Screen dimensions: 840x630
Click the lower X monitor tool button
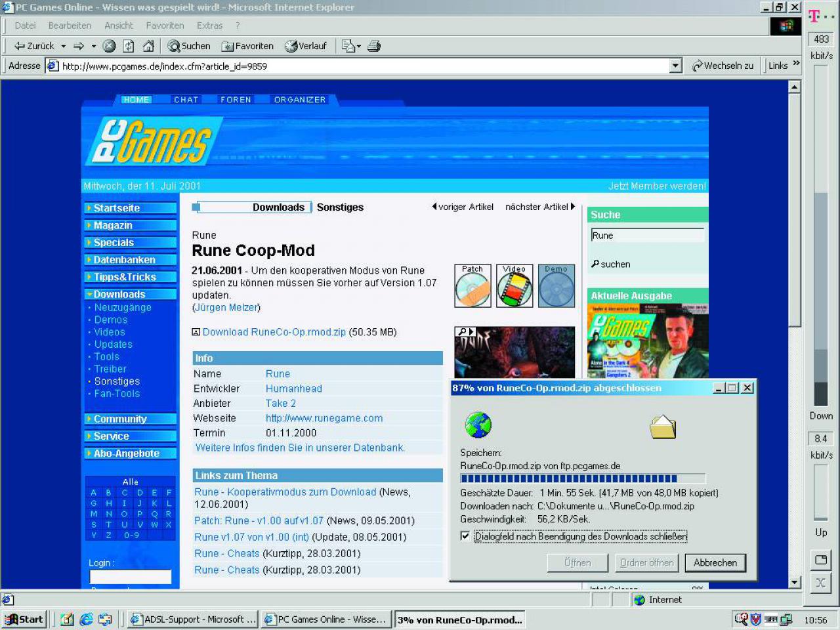coord(820,582)
